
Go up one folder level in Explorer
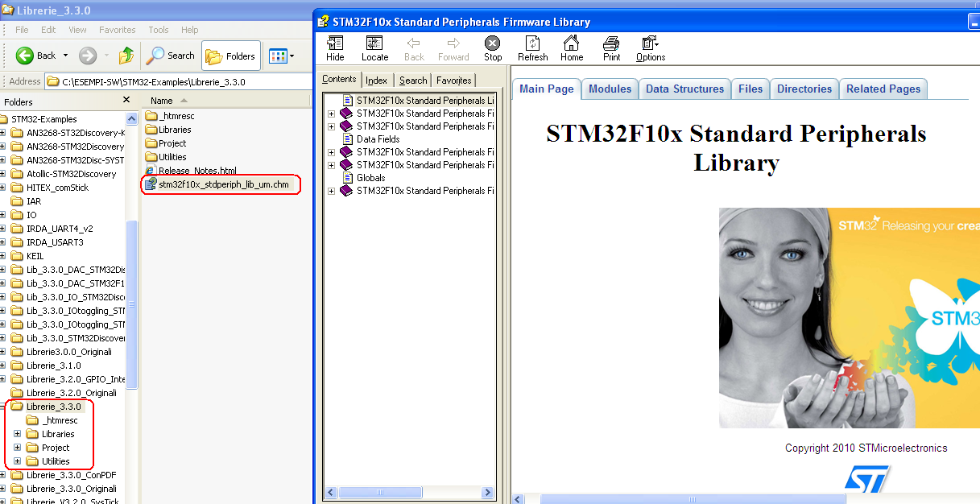(x=126, y=56)
